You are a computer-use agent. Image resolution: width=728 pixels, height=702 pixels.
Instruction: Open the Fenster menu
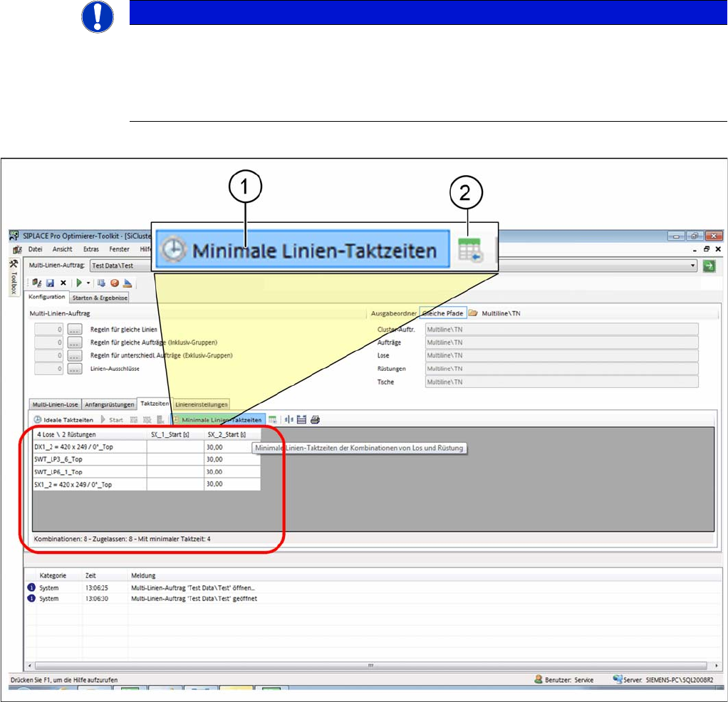pyautogui.click(x=120, y=249)
